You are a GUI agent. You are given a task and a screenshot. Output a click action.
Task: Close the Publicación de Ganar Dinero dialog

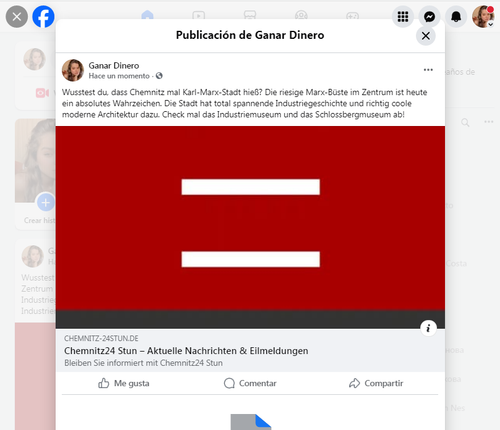point(426,36)
